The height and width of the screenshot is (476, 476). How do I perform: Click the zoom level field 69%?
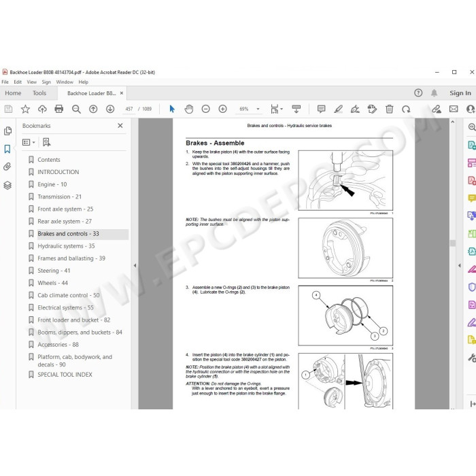(x=244, y=109)
